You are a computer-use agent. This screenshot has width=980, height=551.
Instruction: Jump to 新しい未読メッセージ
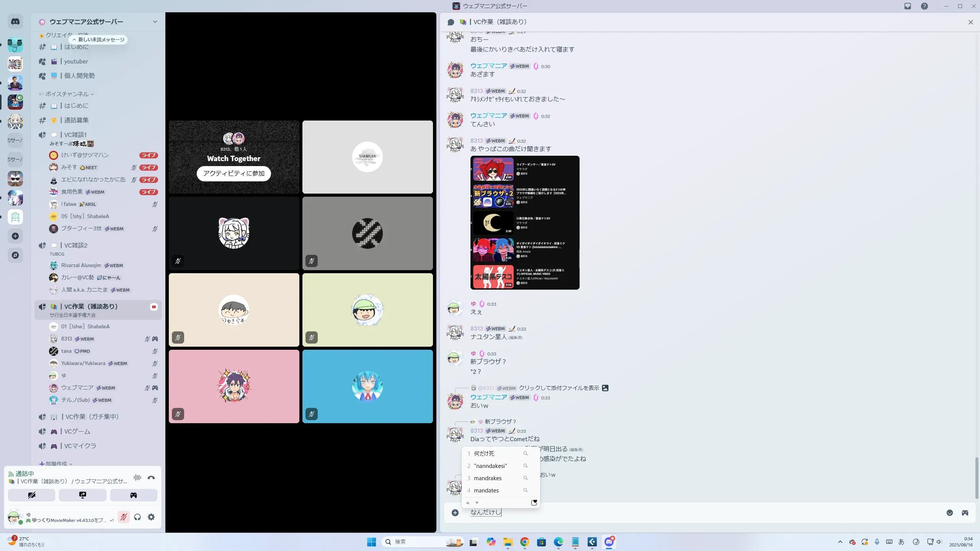(99, 40)
